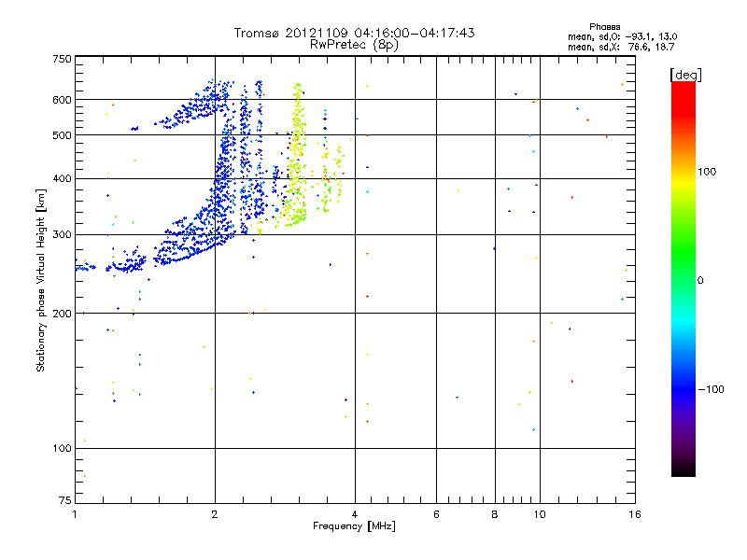Click the y-axis tick label '75'
747x560 pixels.
[65, 500]
